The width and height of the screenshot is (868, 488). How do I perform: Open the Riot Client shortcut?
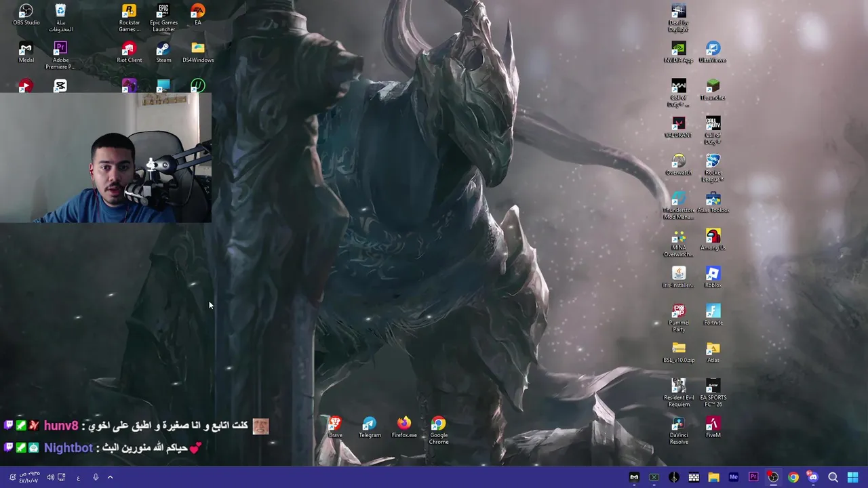(x=129, y=52)
